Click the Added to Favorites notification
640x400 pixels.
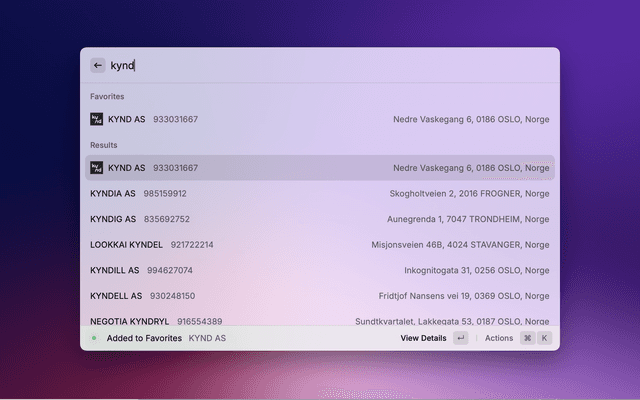pos(142,338)
